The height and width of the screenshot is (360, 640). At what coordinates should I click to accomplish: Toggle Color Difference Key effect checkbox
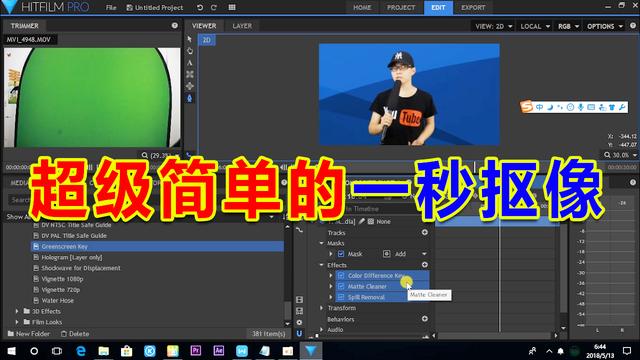341,276
